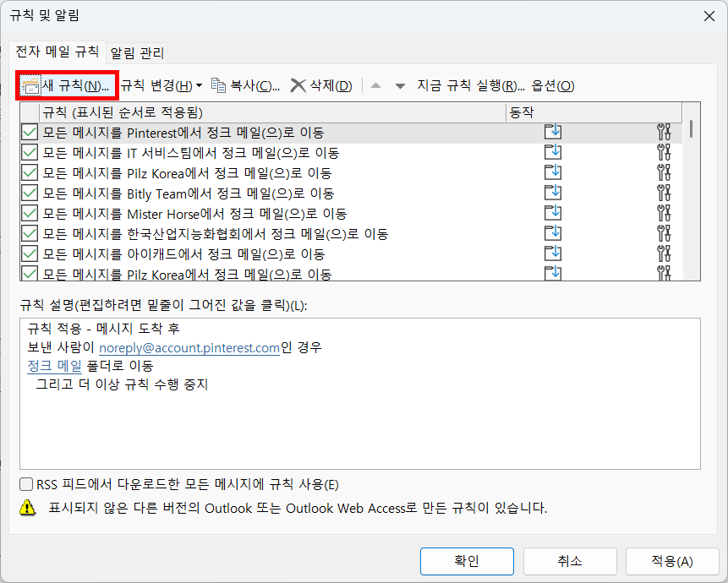The width and height of the screenshot is (728, 583).
Task: Select the 전자 메일 규칙 tab
Action: click(56, 52)
